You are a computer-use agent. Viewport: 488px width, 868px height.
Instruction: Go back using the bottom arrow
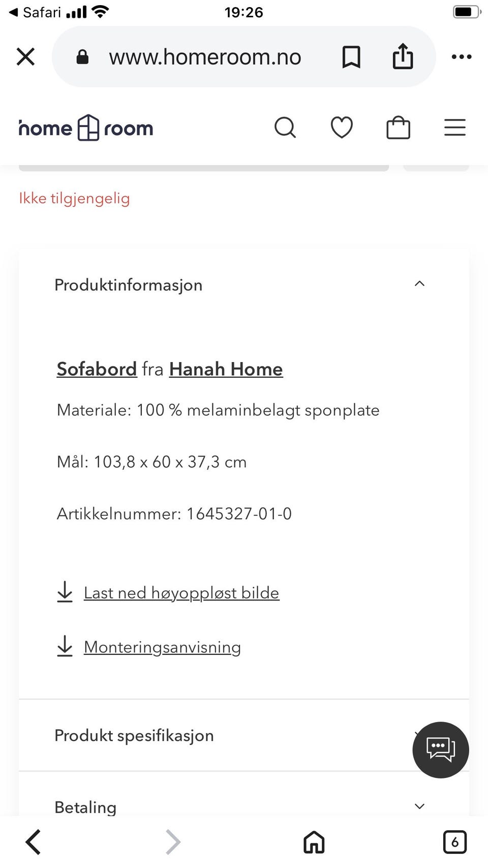tap(33, 842)
